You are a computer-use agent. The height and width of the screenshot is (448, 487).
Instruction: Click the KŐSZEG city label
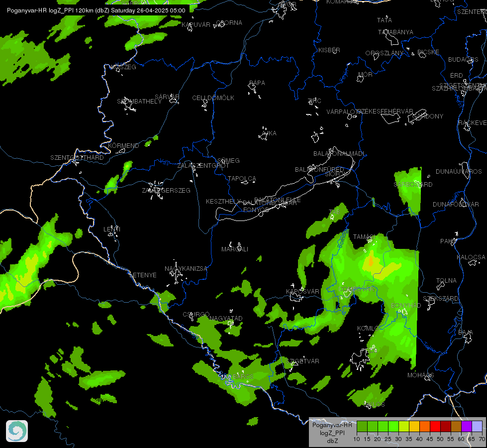[x=123, y=67]
